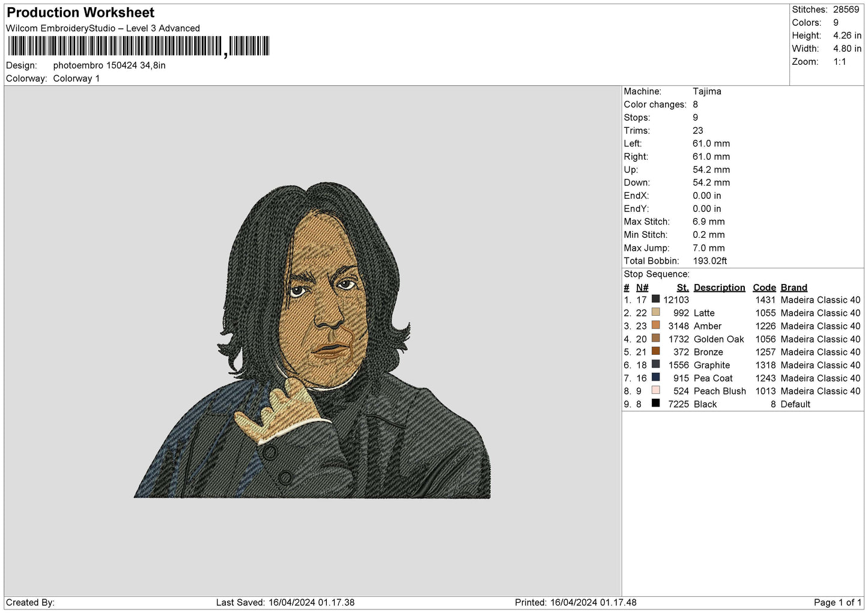Viewport: 868px width, 613px height.
Task: Click thread code '1226'
Action: 765,326
